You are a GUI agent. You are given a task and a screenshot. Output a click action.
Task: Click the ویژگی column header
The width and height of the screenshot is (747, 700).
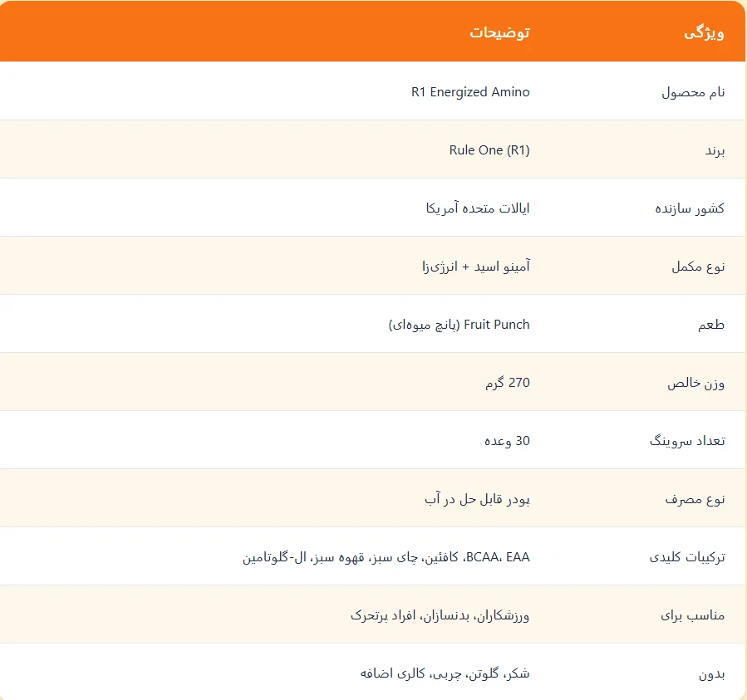point(704,33)
